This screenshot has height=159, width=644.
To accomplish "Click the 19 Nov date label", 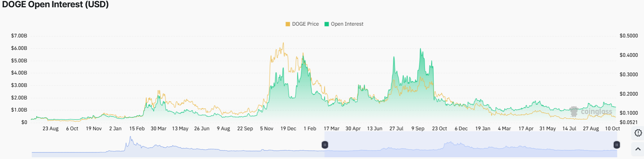I will click(94, 129).
